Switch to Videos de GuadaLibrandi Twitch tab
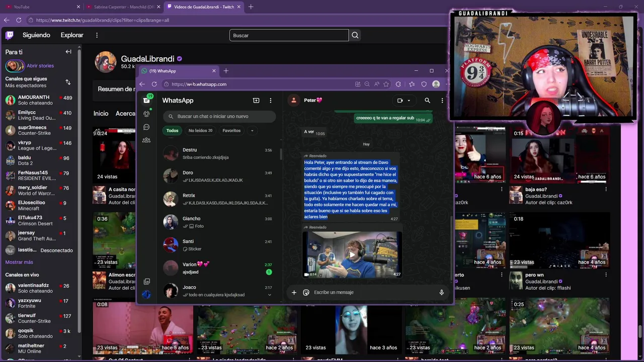The image size is (644, 362). tap(204, 7)
